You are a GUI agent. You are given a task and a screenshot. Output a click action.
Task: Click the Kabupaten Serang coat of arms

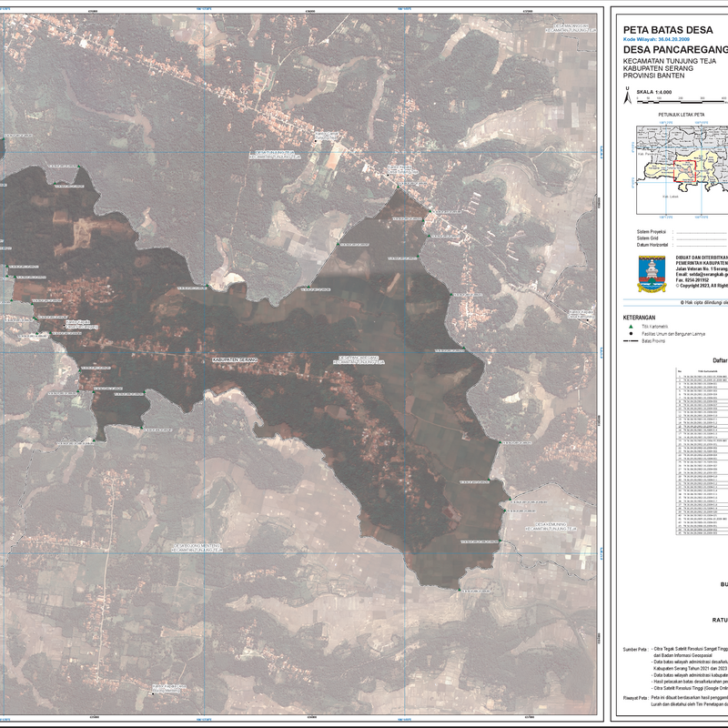pos(652,274)
